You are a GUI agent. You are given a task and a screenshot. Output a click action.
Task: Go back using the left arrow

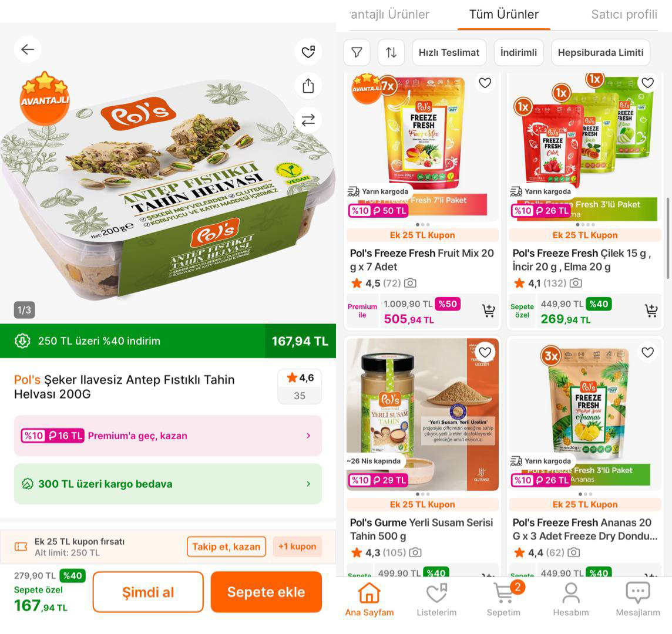28,50
